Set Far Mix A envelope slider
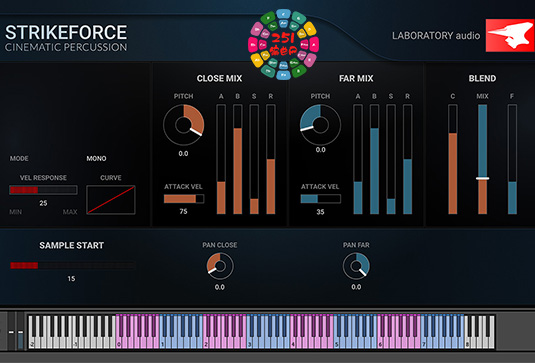Screen dimensions: 535x363 358,159
